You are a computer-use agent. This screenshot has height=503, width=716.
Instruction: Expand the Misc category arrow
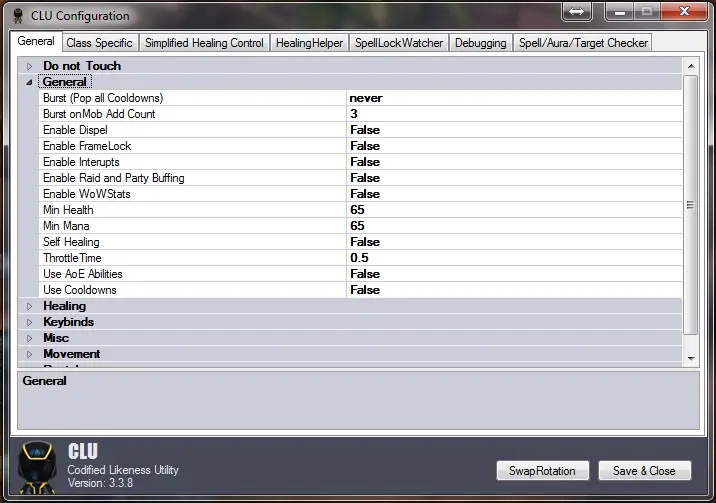pos(29,338)
